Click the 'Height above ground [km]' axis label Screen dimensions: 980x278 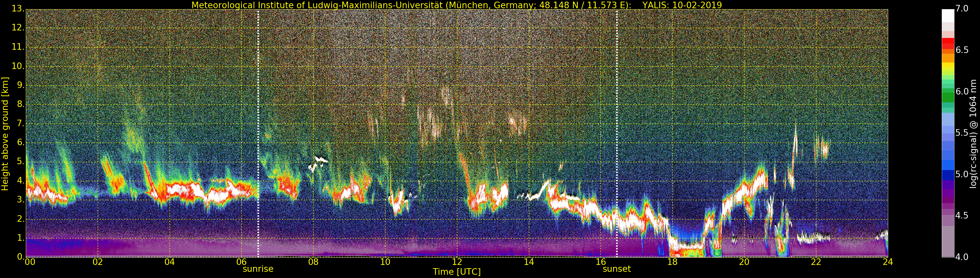coord(5,134)
